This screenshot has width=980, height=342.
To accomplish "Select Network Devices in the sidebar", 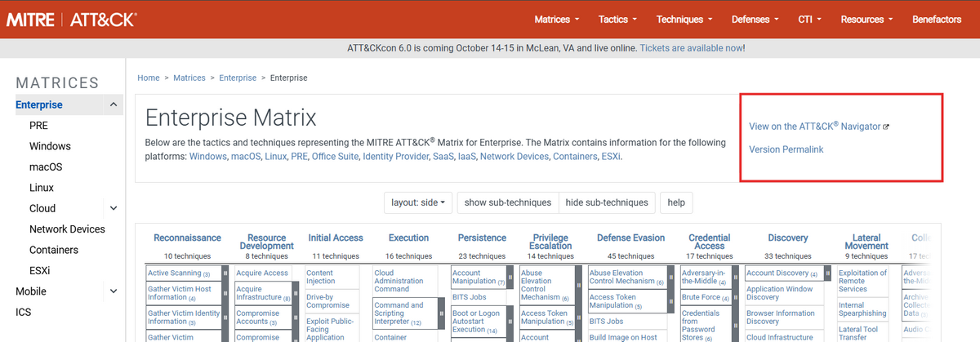I will pos(67,229).
